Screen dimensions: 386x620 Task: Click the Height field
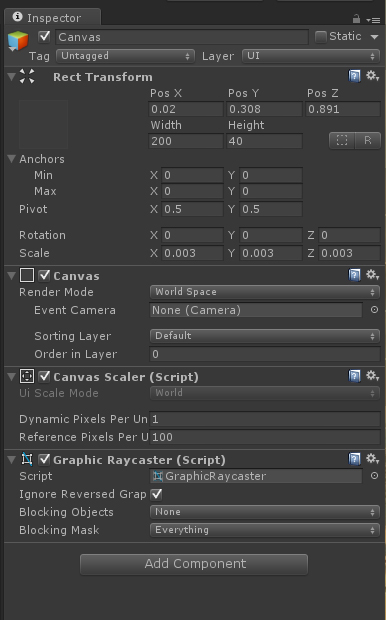pyautogui.click(x=265, y=141)
